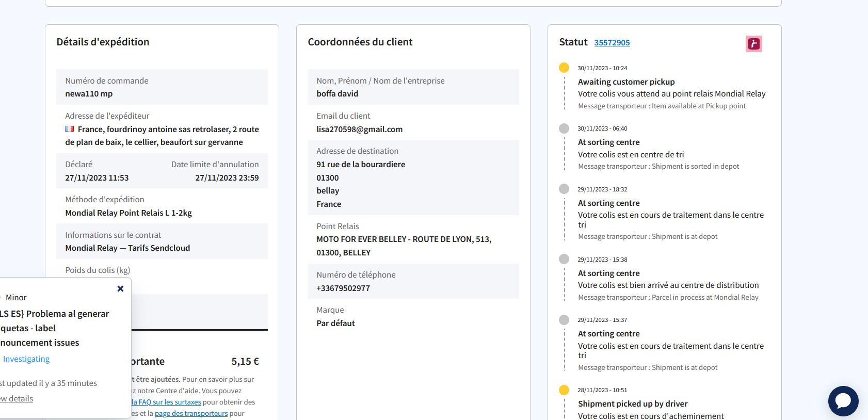Click the declared date 27/11/2023 11:53
This screenshot has width=868, height=420.
pos(97,178)
